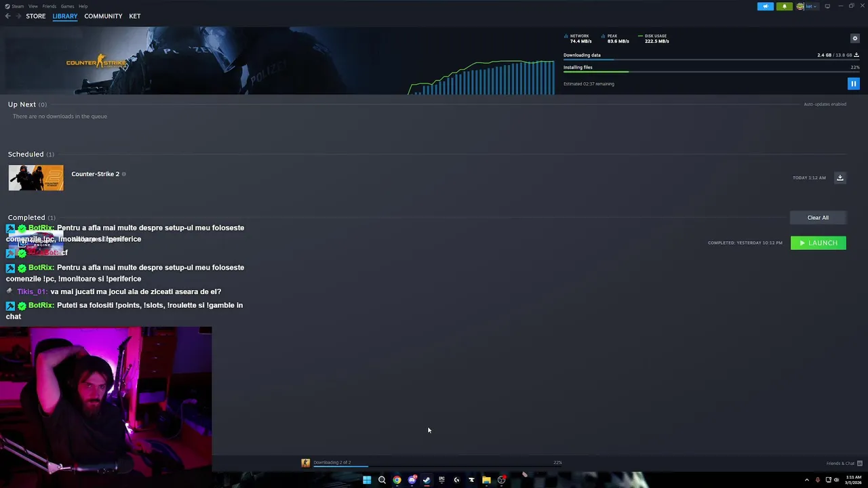Screen dimensions: 868x488
Task: Click the Auto-updates enabled label
Action: coord(825,104)
